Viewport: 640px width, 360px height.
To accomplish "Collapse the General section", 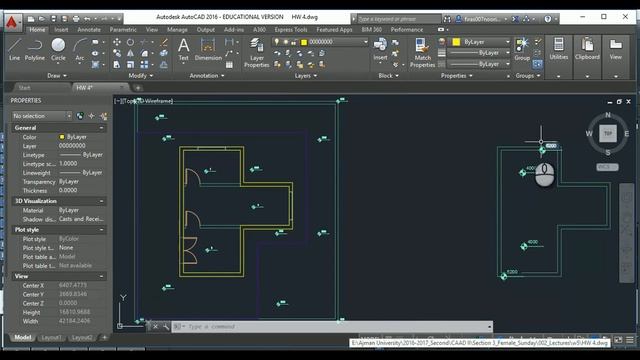I will coord(101,128).
